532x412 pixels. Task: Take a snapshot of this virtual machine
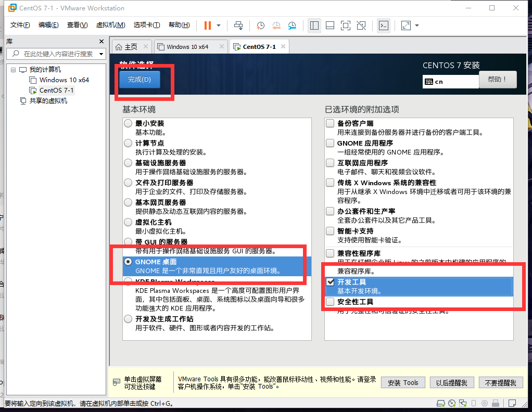[x=260, y=25]
